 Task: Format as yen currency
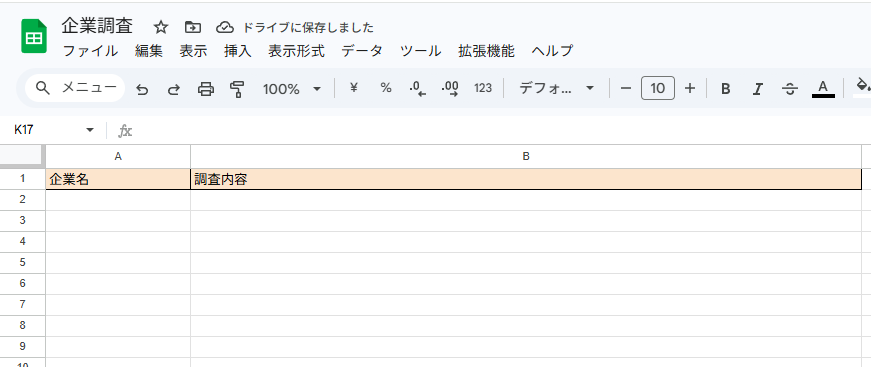tap(354, 88)
